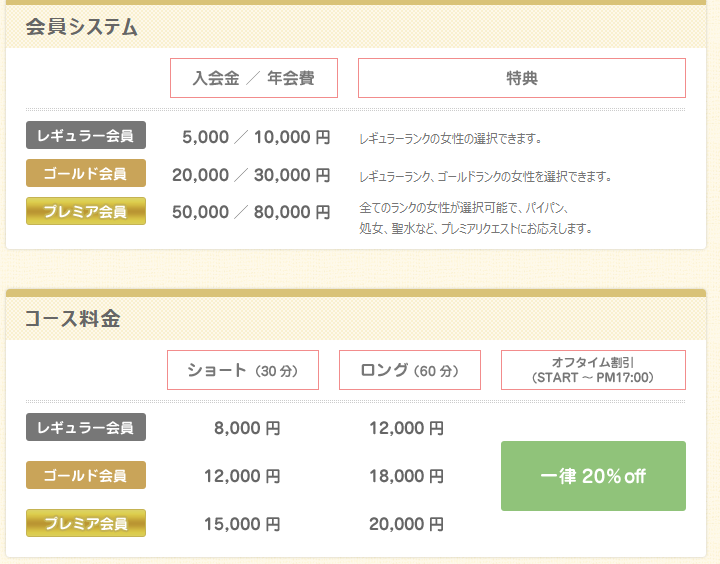Click the green 一律 20% off banner

[x=593, y=476]
